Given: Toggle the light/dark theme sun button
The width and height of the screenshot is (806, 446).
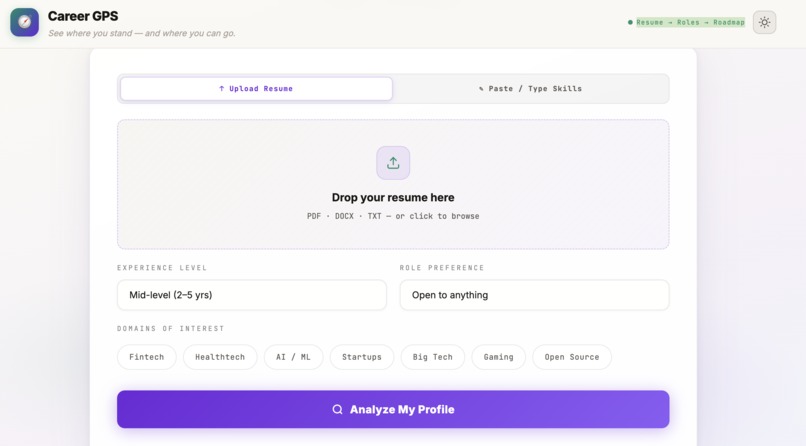Looking at the screenshot, I should (x=764, y=23).
